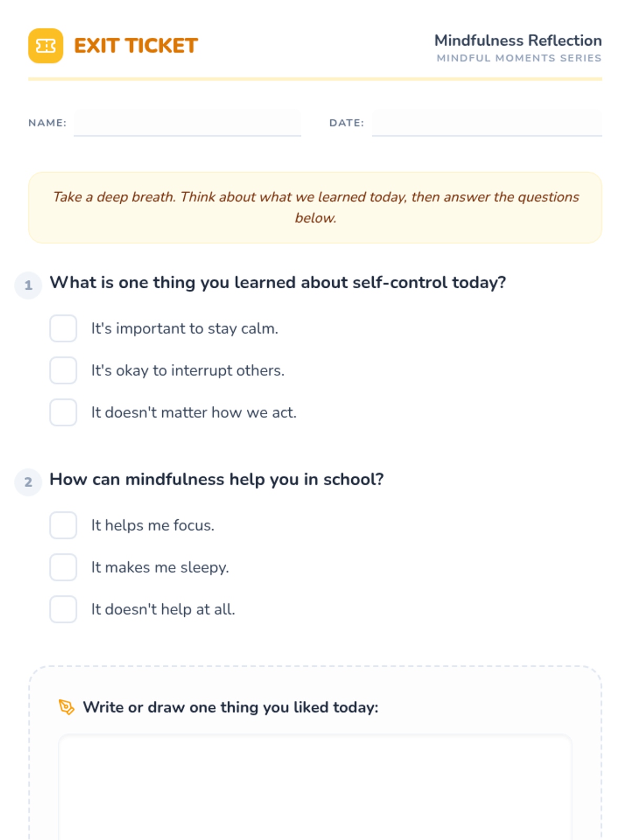Click the EXIT TICKET heading
Image resolution: width=630 pixels, height=840 pixels.
[136, 46]
